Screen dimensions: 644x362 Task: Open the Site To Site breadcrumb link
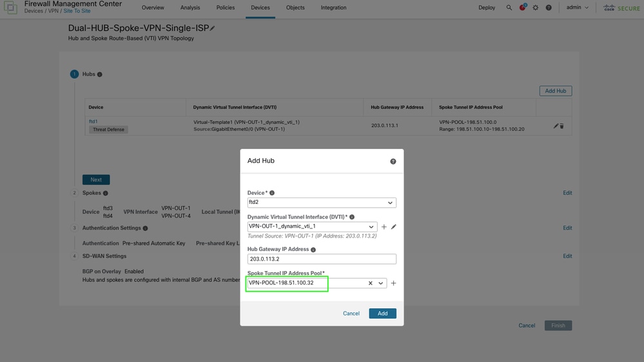(77, 11)
